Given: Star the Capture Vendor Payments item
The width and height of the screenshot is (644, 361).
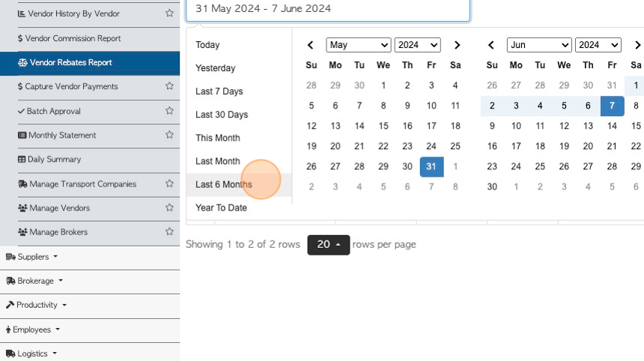Looking at the screenshot, I should pyautogui.click(x=169, y=86).
